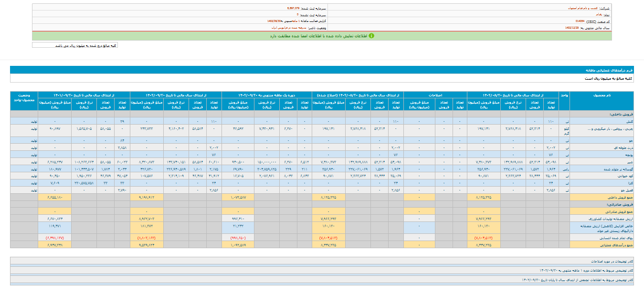Click the million-rial note text box
The image size is (644, 294).
pos(74,45)
